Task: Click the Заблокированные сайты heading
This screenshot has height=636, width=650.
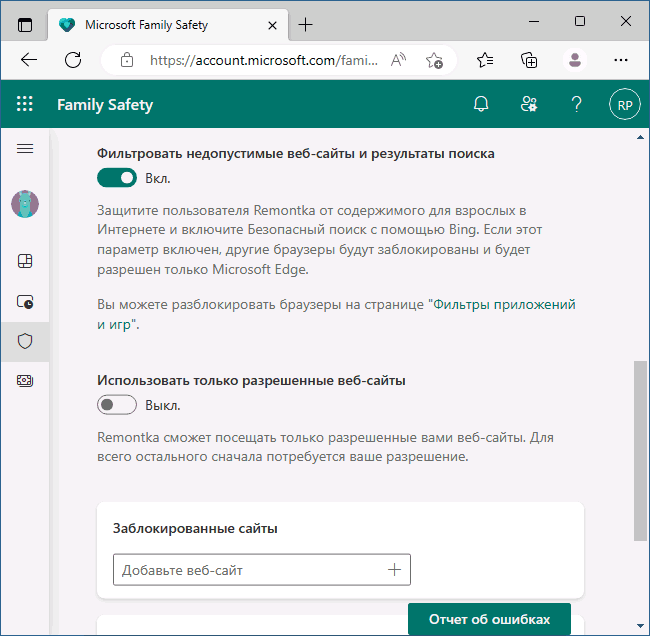Action: point(195,528)
